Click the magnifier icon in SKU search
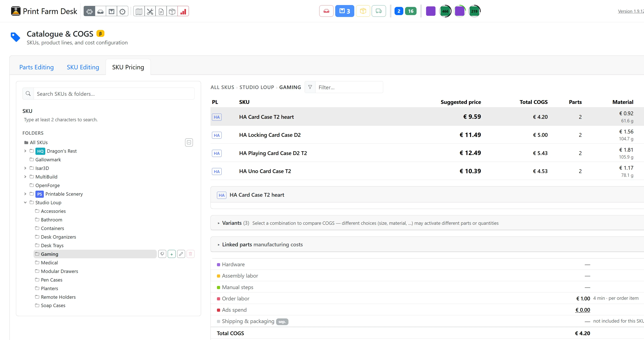The image size is (644, 340). point(28,93)
